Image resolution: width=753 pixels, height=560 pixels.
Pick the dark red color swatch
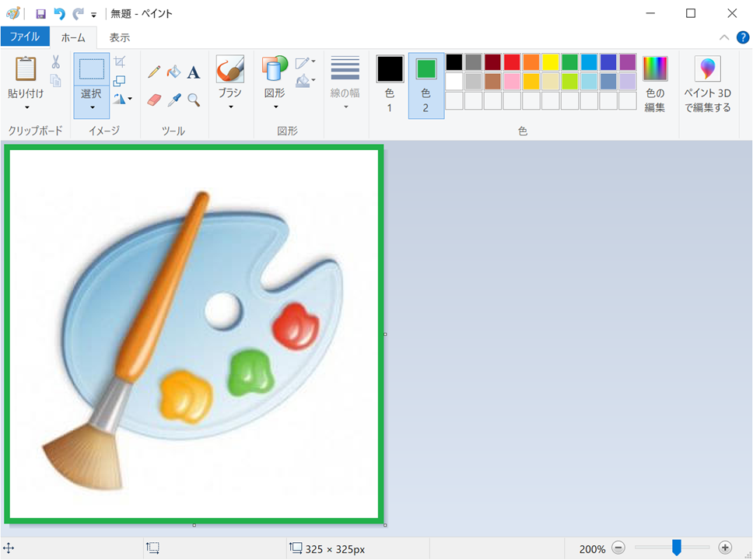[x=492, y=62]
